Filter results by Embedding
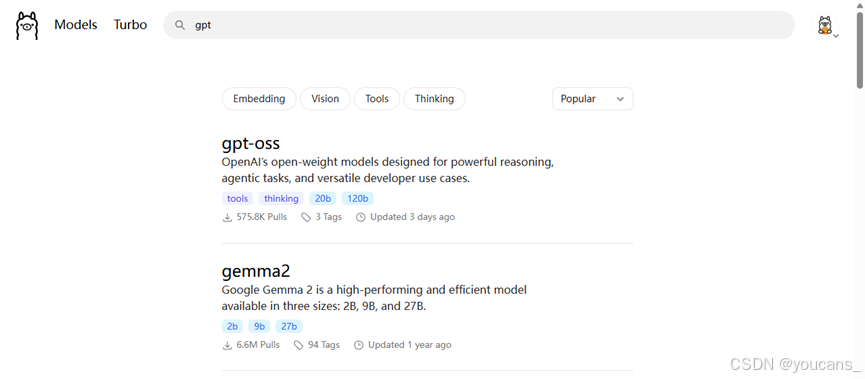This screenshot has height=379, width=865. 259,99
